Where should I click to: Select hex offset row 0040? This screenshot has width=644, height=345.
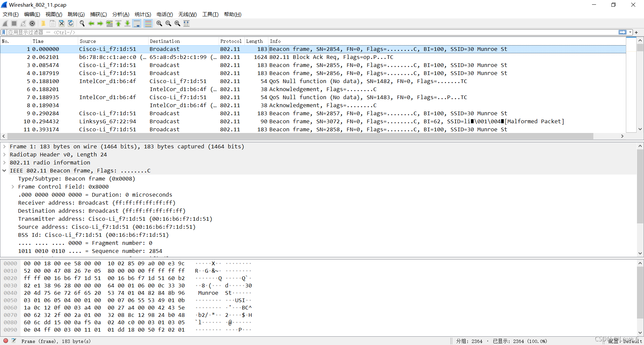tap(10, 293)
